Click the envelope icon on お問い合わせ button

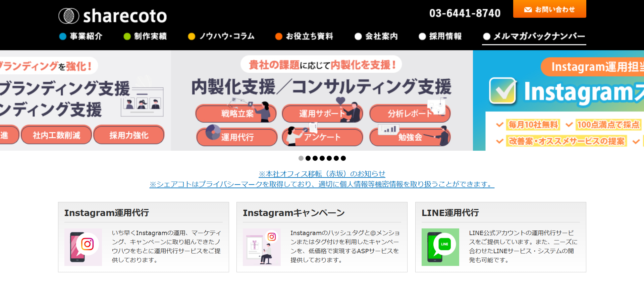[x=528, y=10]
